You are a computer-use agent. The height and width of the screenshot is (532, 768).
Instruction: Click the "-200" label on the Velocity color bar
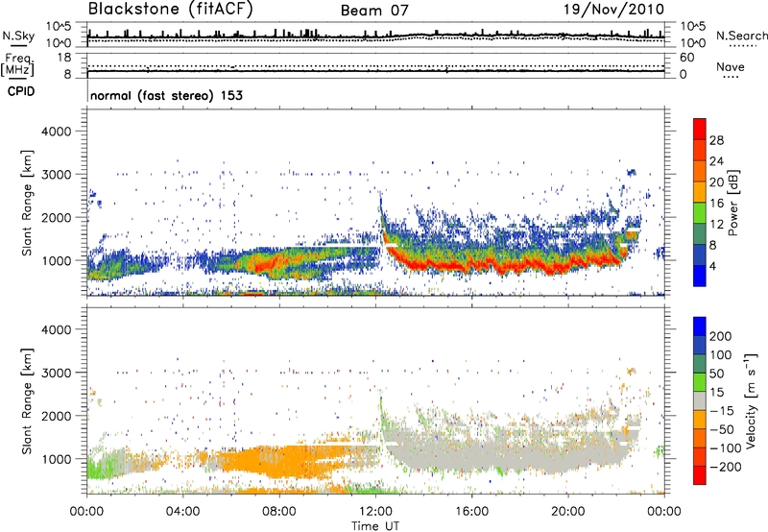pos(726,467)
